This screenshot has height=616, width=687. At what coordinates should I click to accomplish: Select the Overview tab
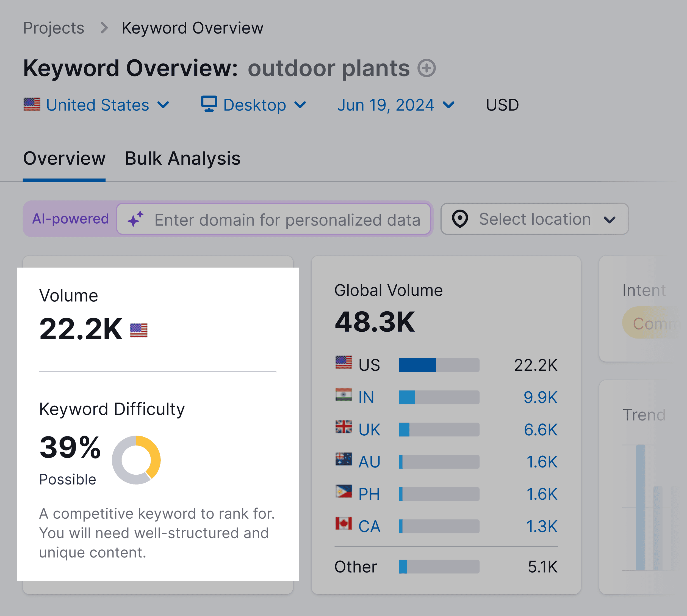tap(64, 158)
